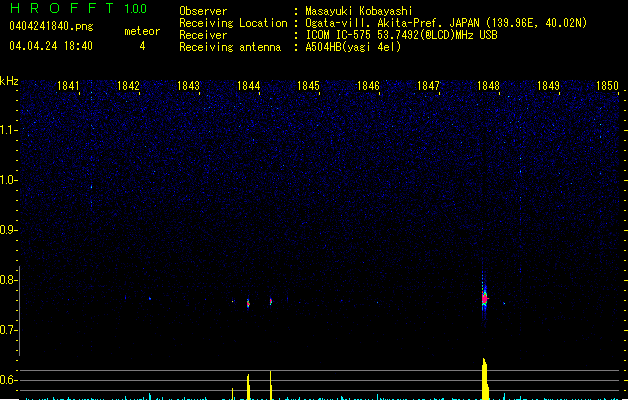The height and width of the screenshot is (400, 629).
Task: Select the meteor count value 4
Action: pyautogui.click(x=142, y=46)
